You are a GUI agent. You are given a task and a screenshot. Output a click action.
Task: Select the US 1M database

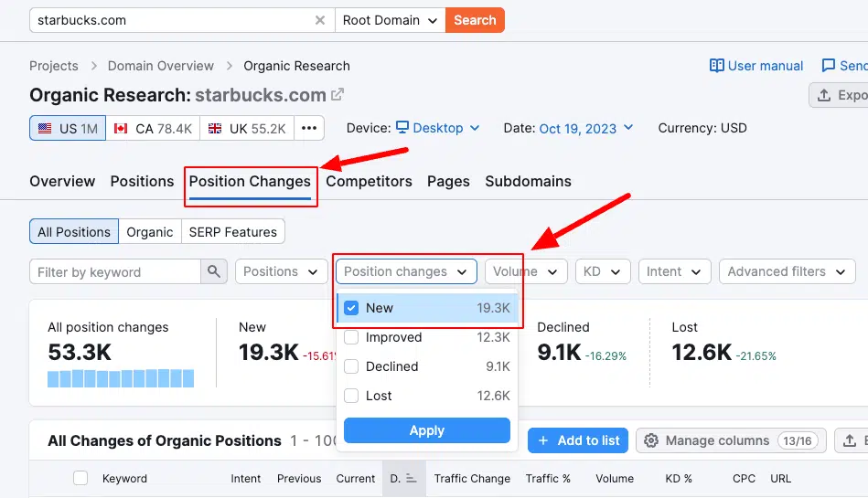point(68,128)
